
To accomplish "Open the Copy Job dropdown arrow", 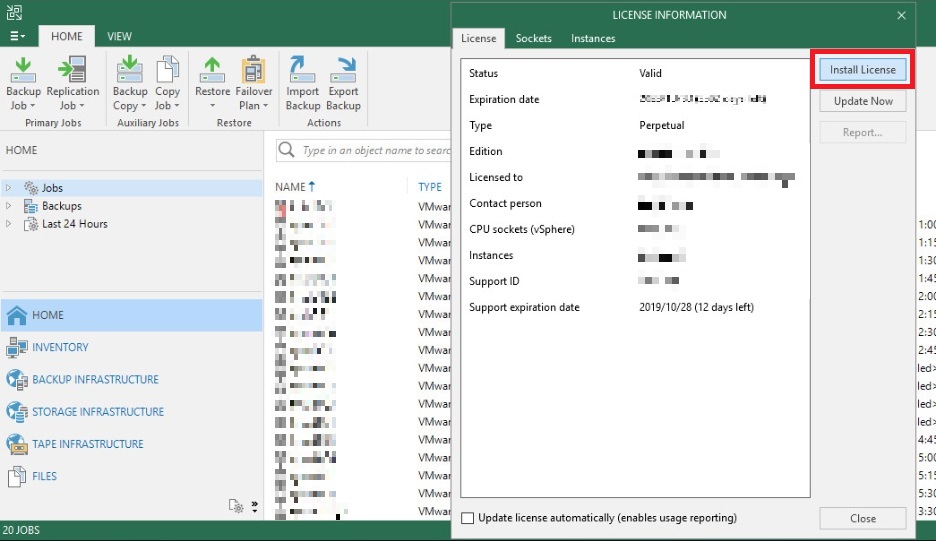I will tap(176, 106).
